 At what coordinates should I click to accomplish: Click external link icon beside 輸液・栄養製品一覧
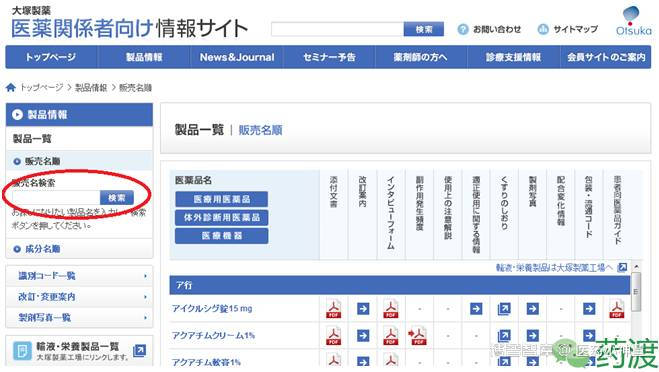point(139,351)
